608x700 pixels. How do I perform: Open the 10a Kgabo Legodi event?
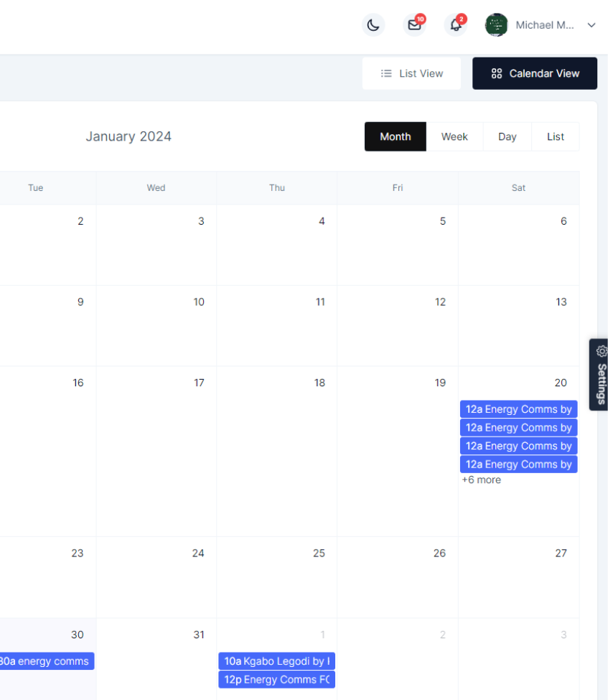click(x=276, y=661)
